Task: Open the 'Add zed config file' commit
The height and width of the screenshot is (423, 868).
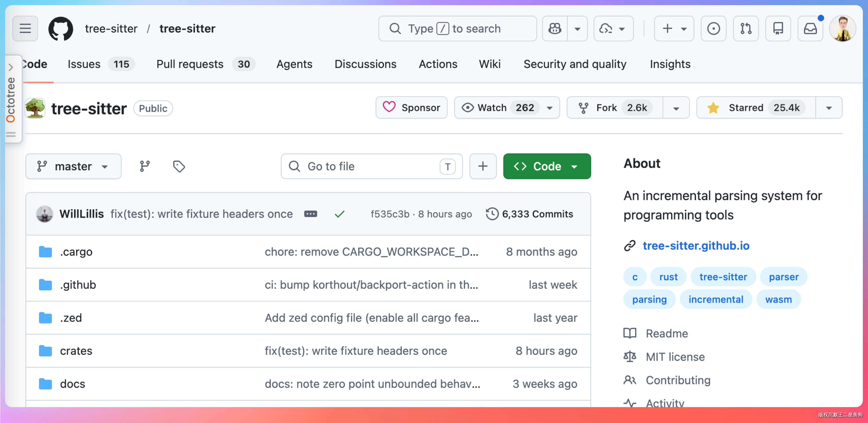Action: click(372, 318)
